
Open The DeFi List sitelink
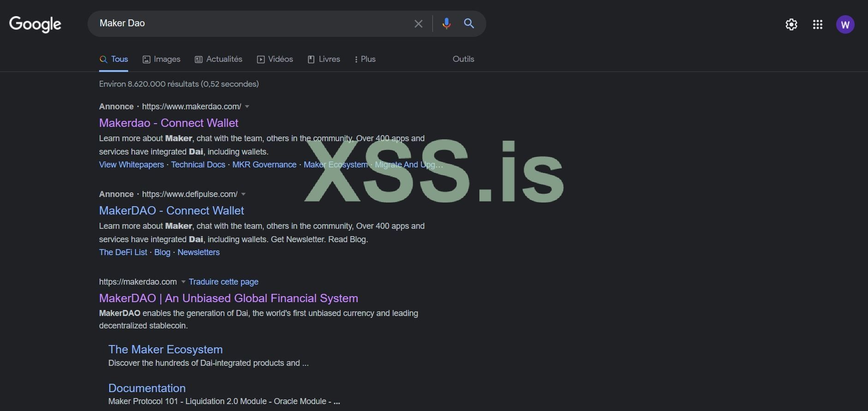tap(123, 252)
